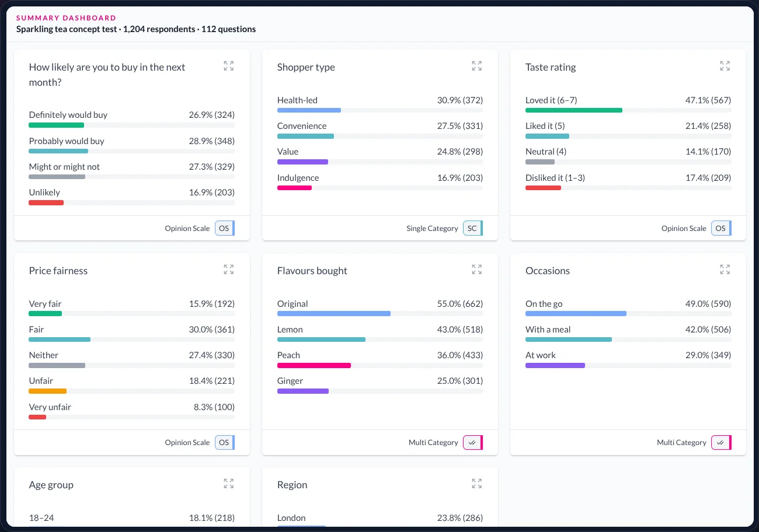Click the 'On the go' bar
This screenshot has height=532, width=759.
click(x=576, y=314)
